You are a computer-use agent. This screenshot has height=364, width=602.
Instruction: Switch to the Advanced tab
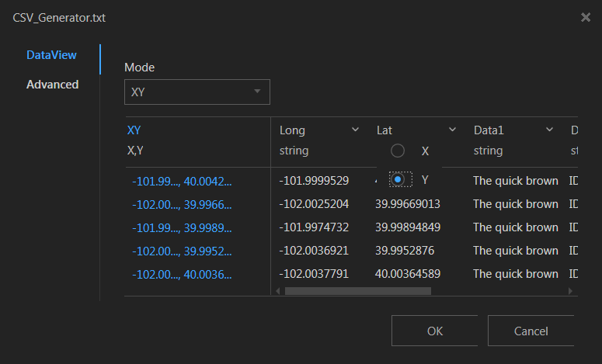[x=52, y=84]
